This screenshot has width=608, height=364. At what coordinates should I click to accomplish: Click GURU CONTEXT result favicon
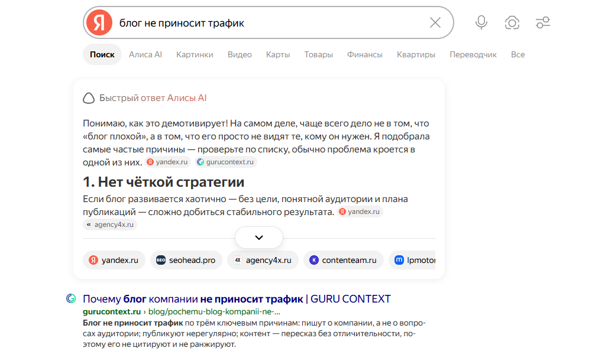71,298
